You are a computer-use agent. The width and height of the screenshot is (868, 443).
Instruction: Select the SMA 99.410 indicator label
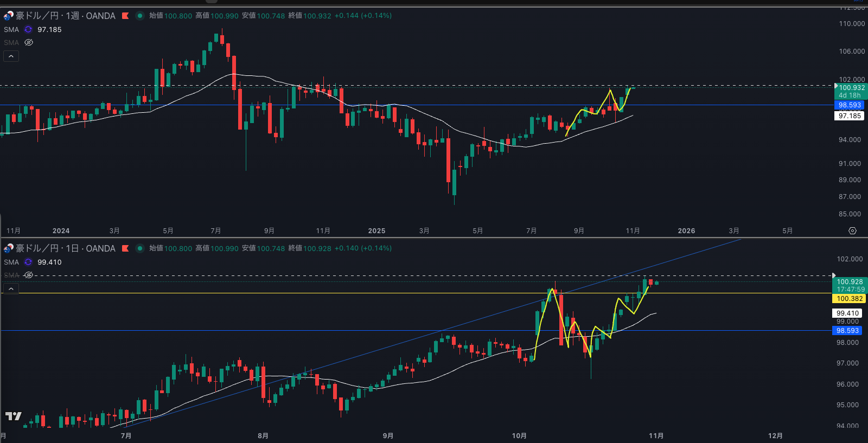point(11,262)
